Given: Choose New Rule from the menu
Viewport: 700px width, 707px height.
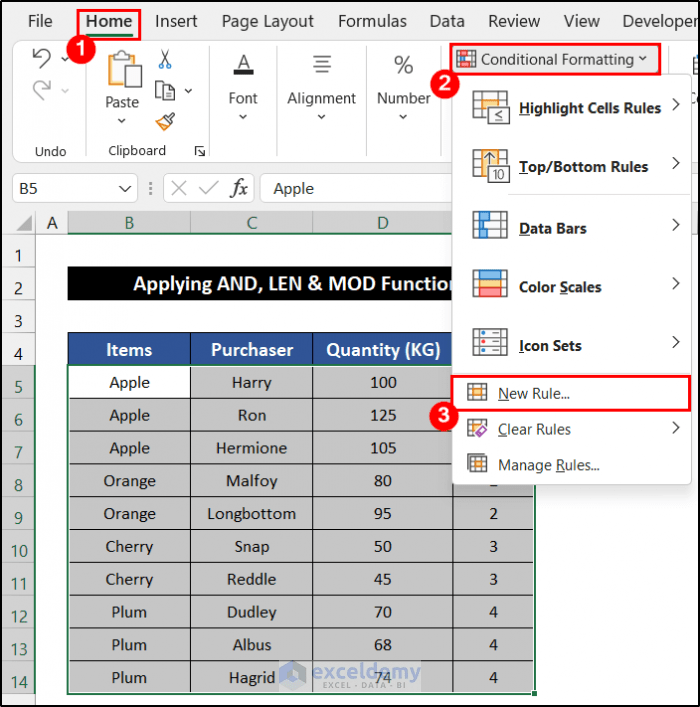Looking at the screenshot, I should point(571,394).
